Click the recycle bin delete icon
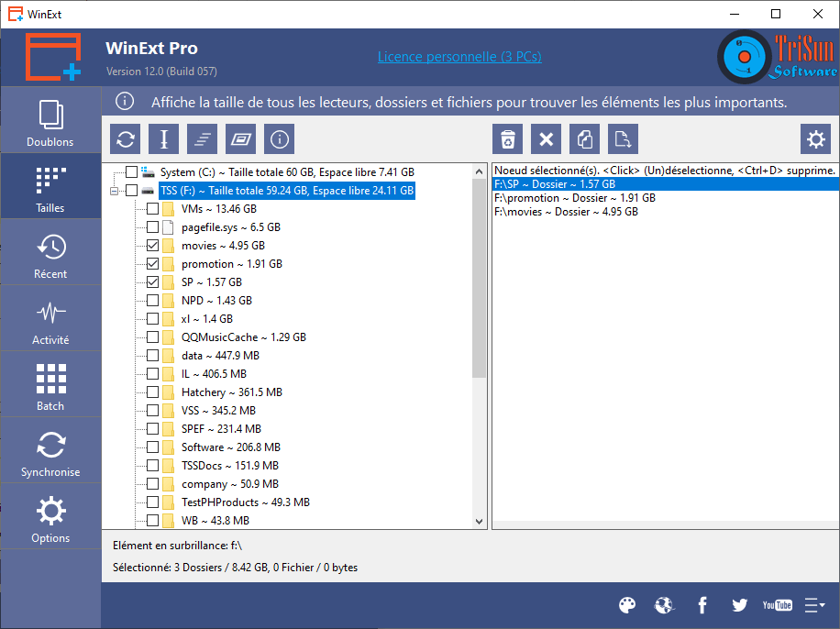 click(x=508, y=139)
